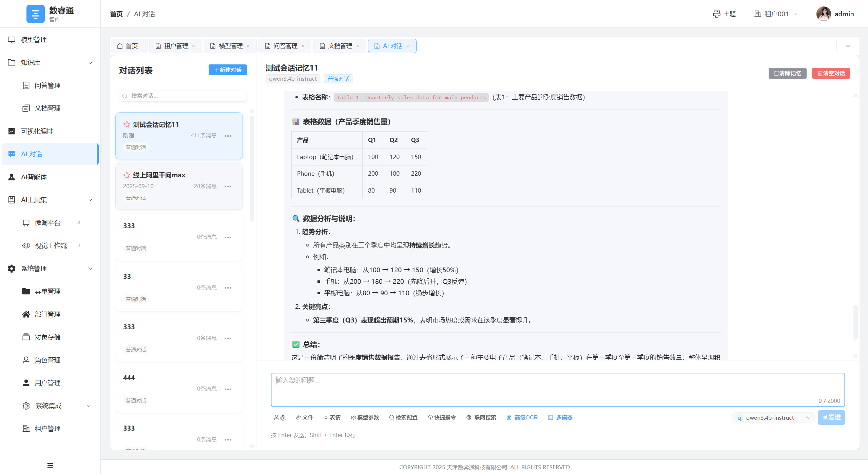The image size is (868, 474).
Task: Toggle the favorite star on 测试会话记忆11
Action: point(126,124)
